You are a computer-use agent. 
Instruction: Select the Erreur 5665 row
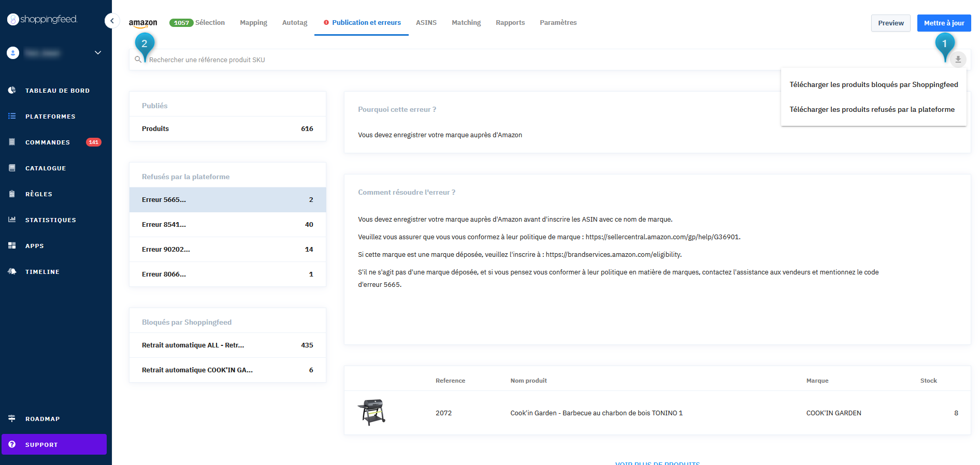227,199
